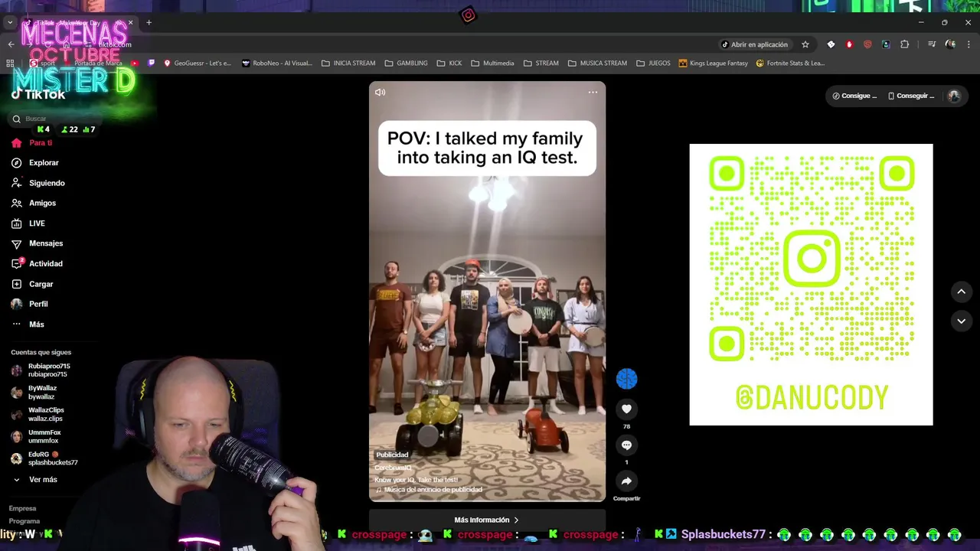
Task: Open GeoGuessr bookmark
Action: pyautogui.click(x=198, y=63)
